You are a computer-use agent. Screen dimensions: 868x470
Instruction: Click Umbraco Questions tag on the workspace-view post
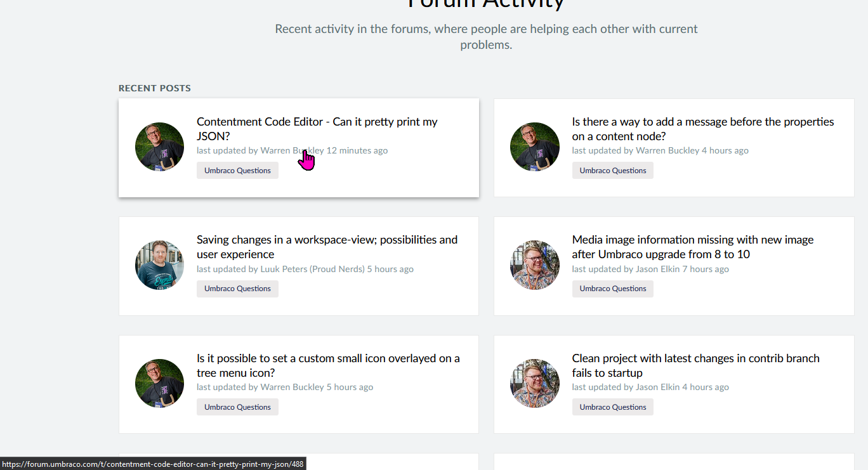237,289
